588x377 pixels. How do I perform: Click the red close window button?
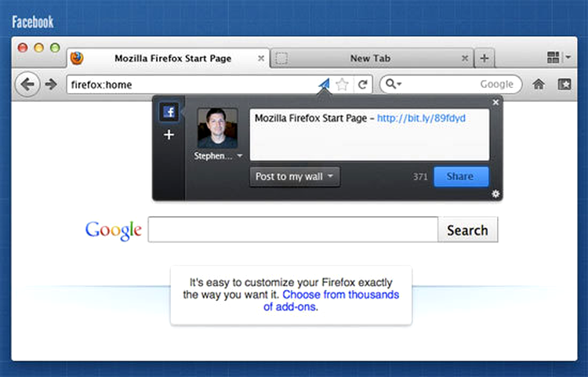coord(23,48)
